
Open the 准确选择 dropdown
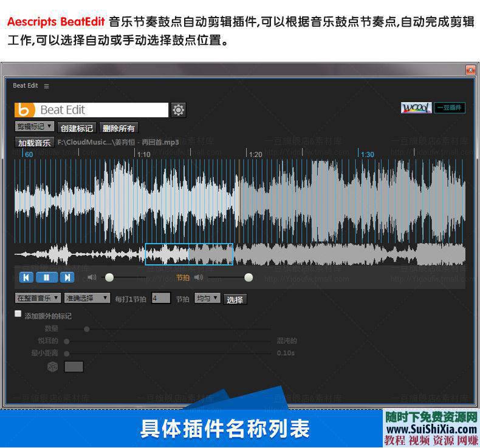pyautogui.click(x=87, y=298)
